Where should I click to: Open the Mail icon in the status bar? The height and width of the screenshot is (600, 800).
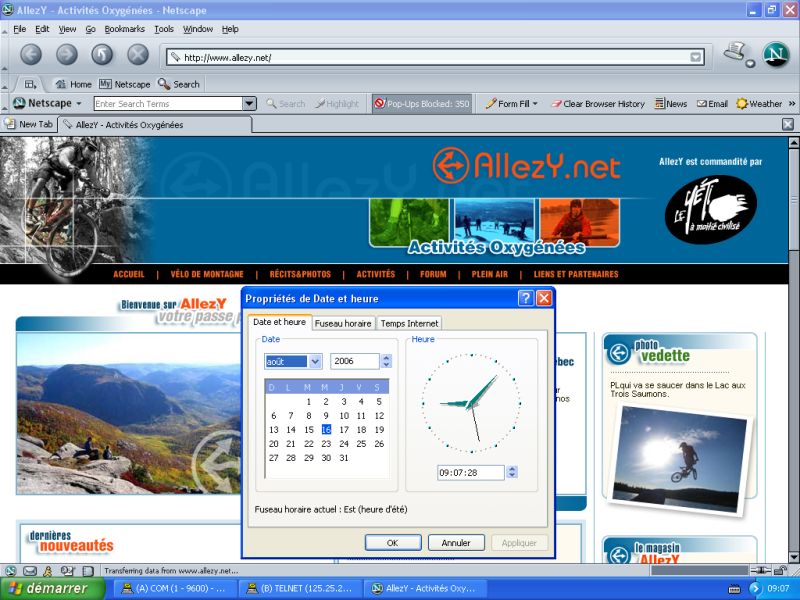pos(30,571)
